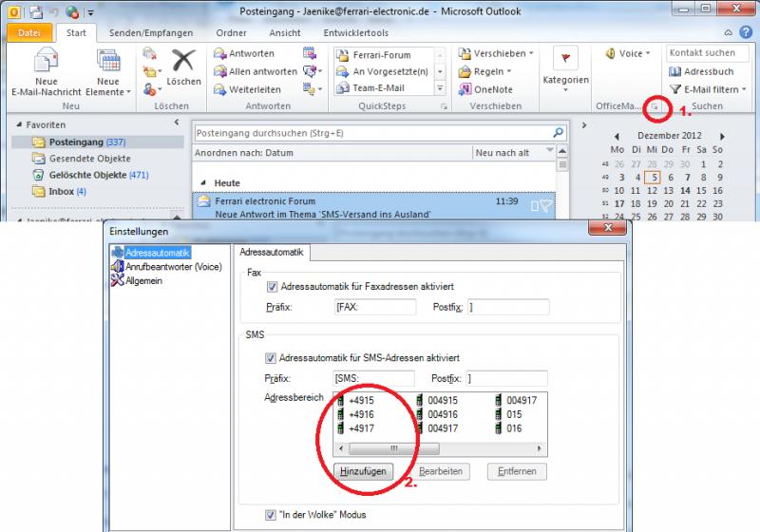Toggle Adressautomatik für SMS-Adressen aktiviert checkbox

pyautogui.click(x=273, y=358)
